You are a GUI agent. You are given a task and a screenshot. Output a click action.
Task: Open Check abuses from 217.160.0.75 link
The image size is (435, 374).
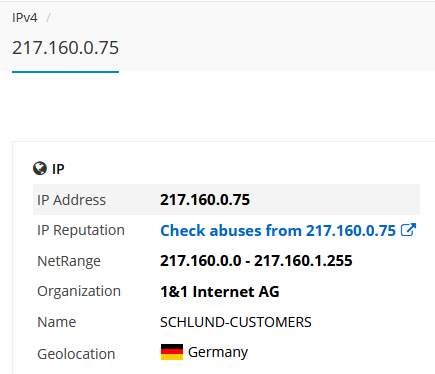pyautogui.click(x=278, y=230)
